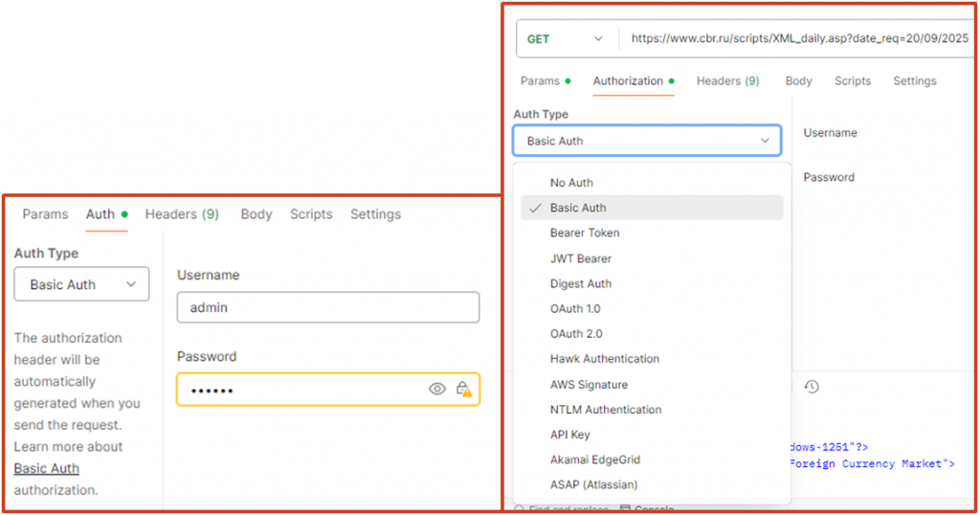Pick JWT Bearer from the list
This screenshot has width=980, height=515.
tap(581, 258)
